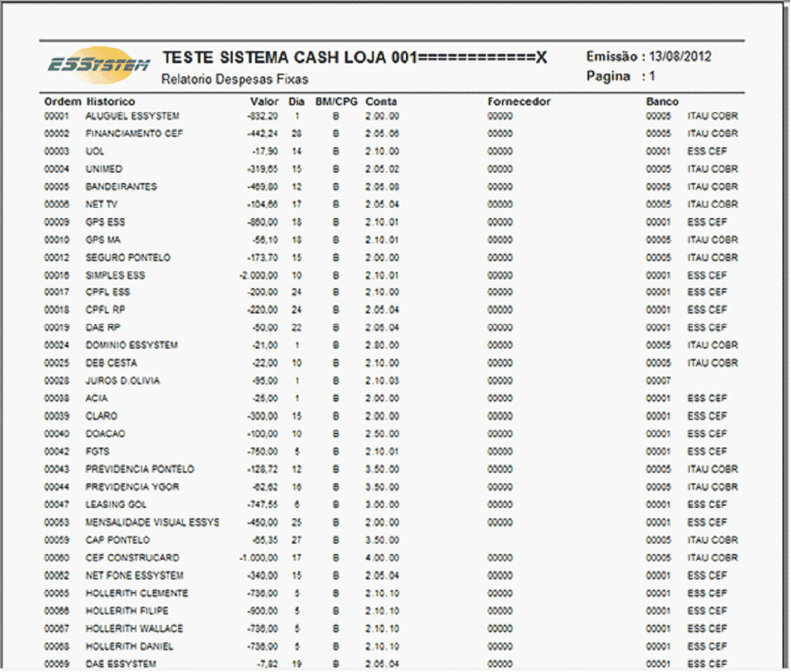The image size is (791, 672).
Task: Pick the SIMPLES ESS expense row
Action: click(x=115, y=275)
